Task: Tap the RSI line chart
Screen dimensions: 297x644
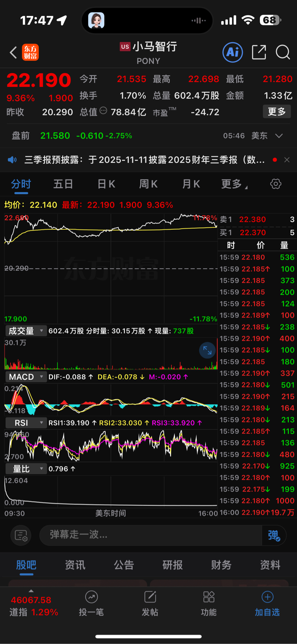Action: pos(111,446)
